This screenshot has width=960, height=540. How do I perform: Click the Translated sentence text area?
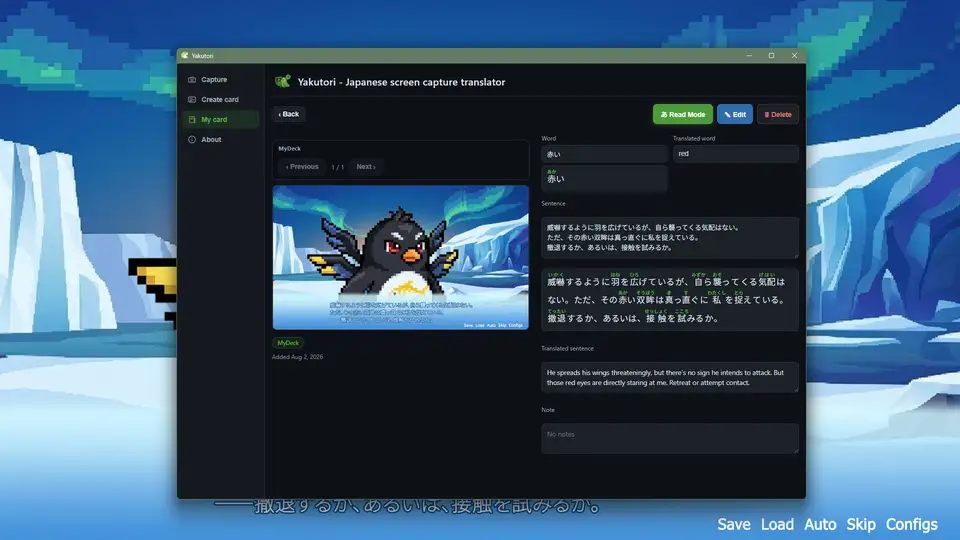[x=670, y=377]
